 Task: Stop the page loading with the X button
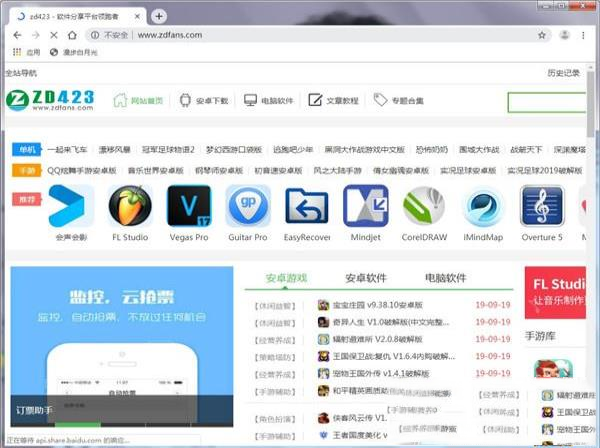(54, 35)
